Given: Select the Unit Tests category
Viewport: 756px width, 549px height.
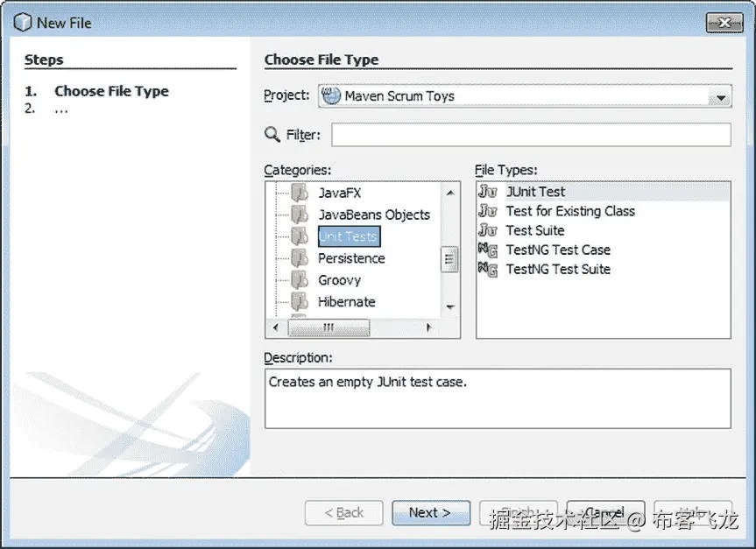Looking at the screenshot, I should point(349,236).
